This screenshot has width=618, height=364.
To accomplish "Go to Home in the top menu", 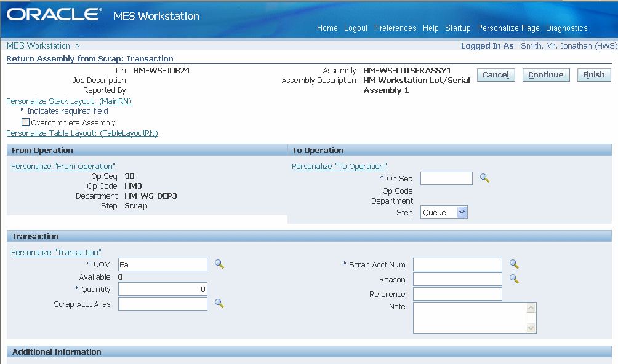I will [327, 28].
